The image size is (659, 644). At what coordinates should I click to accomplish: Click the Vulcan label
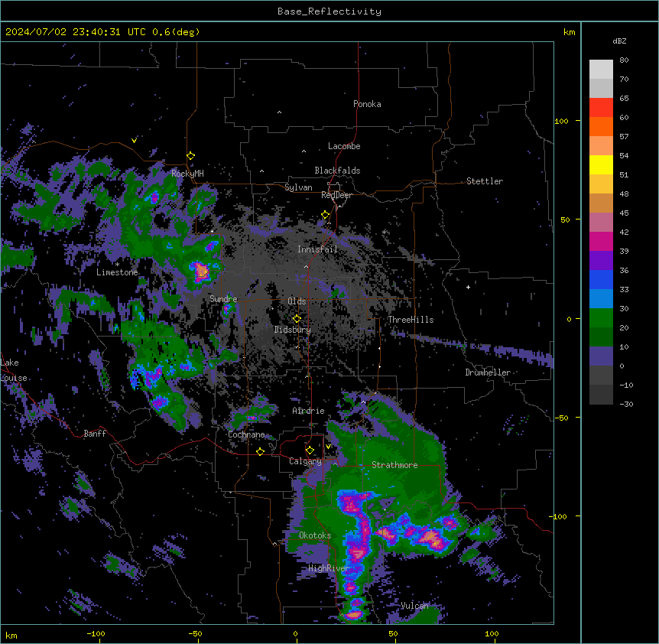point(414,606)
